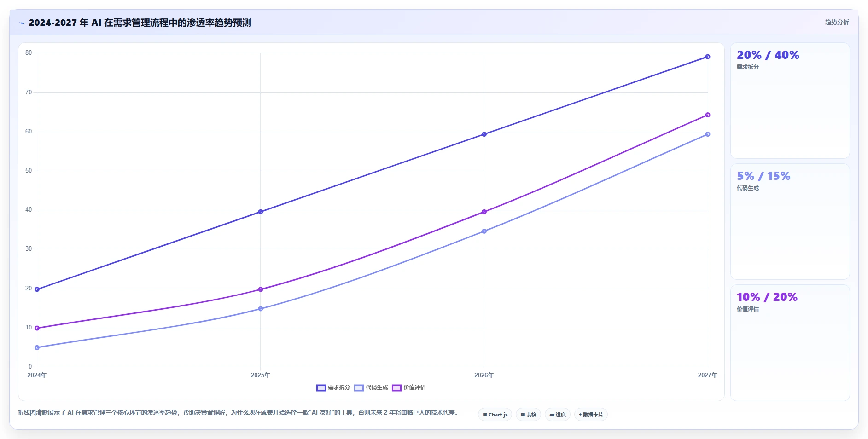Screen dimensions: 868x439
Task: Click the 2024年 x-axis label
Action: coord(37,375)
